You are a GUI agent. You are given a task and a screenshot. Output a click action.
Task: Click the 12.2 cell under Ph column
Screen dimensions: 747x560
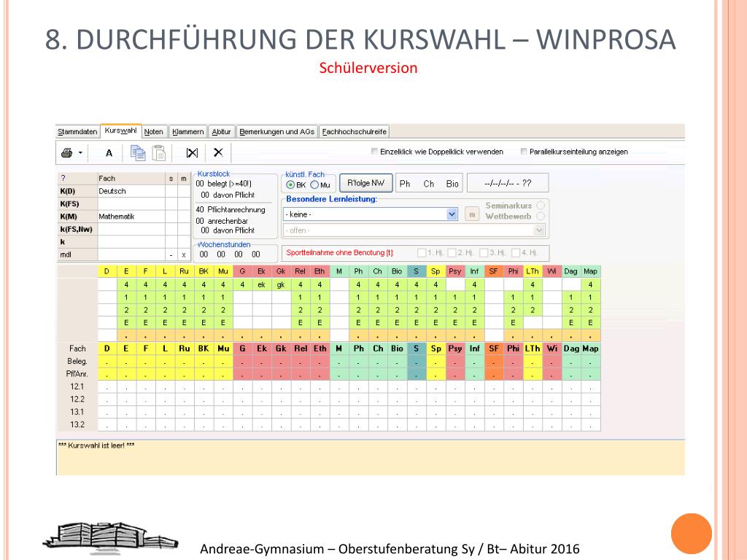coord(358,399)
